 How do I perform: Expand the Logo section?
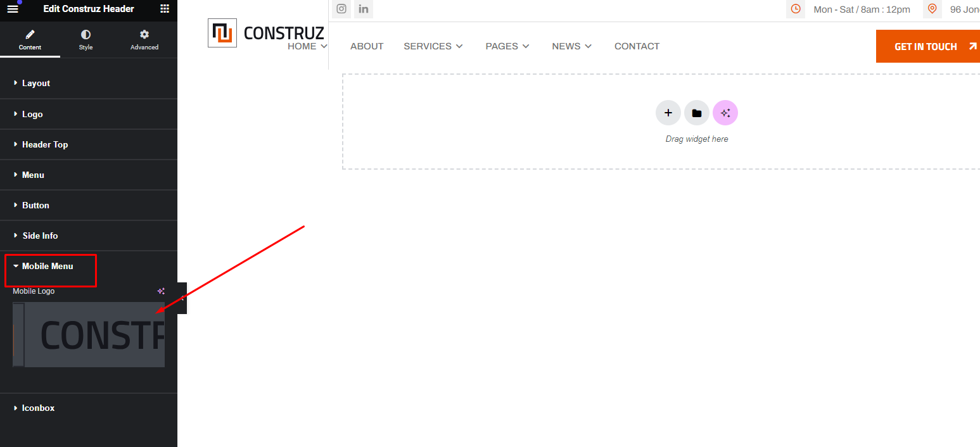tap(89, 114)
